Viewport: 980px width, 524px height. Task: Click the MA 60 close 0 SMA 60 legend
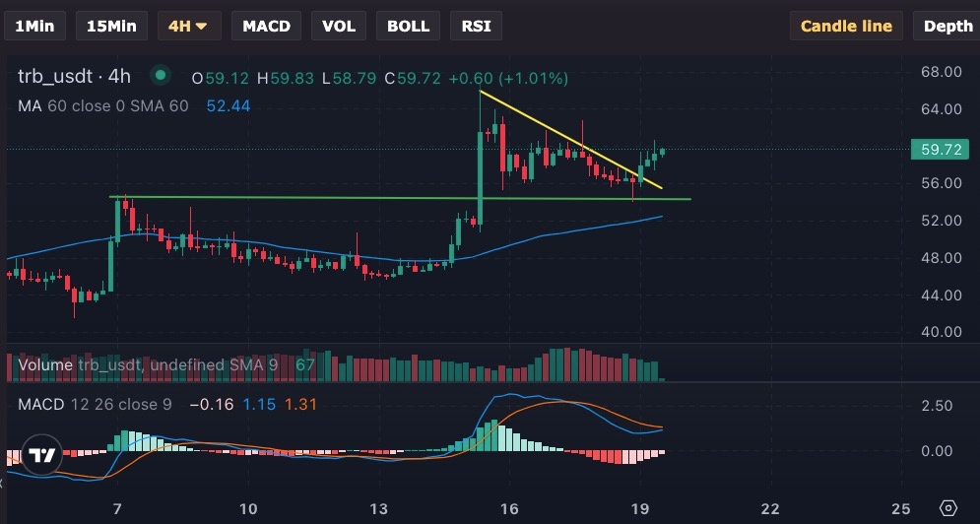(x=103, y=106)
